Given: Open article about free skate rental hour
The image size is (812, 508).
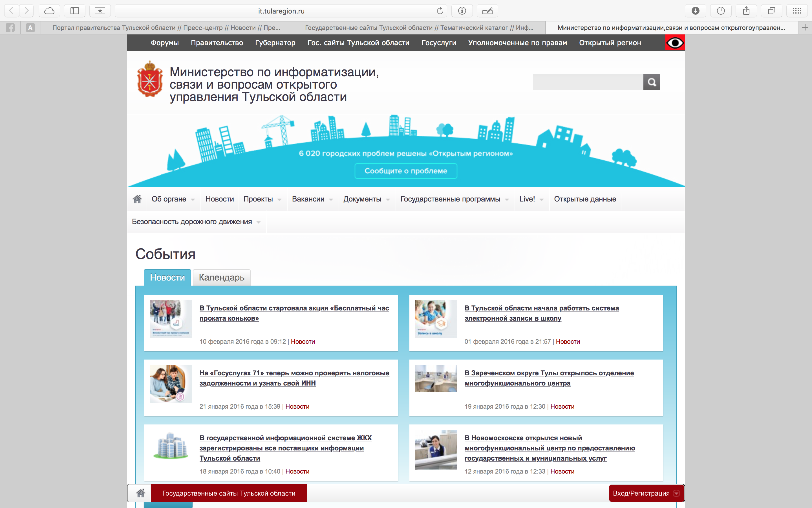Looking at the screenshot, I should 294,313.
